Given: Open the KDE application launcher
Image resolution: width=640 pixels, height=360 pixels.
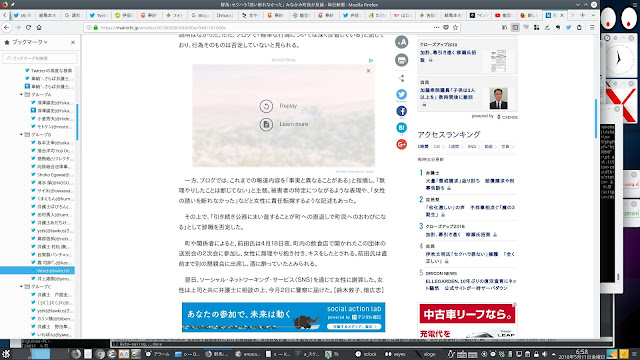Looking at the screenshot, I should pyautogui.click(x=6, y=354).
